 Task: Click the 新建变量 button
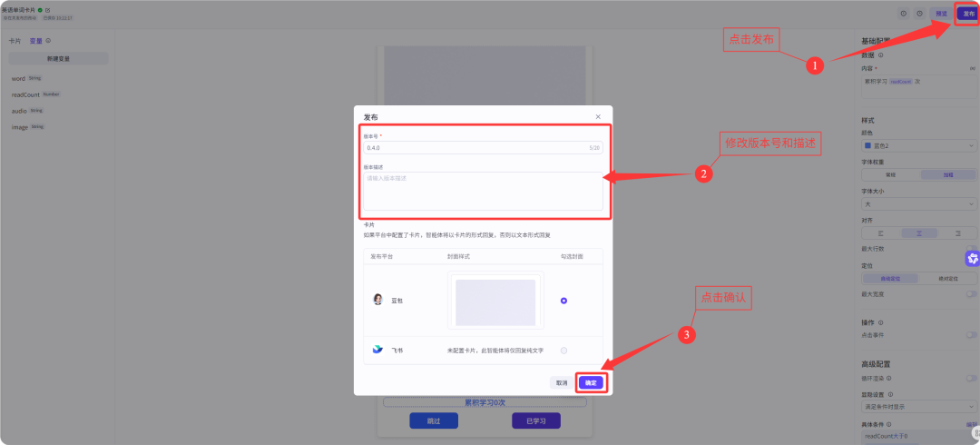pyautogui.click(x=58, y=59)
